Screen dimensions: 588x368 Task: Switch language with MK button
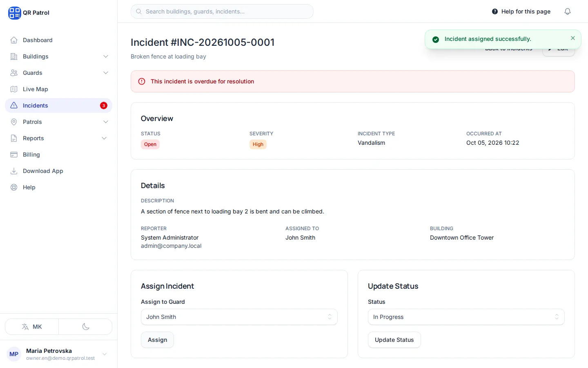pyautogui.click(x=32, y=327)
